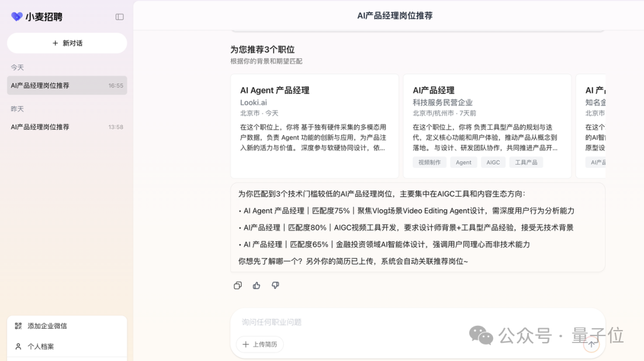Select the Agent tag on job card
This screenshot has width=644, height=361.
pyautogui.click(x=464, y=163)
